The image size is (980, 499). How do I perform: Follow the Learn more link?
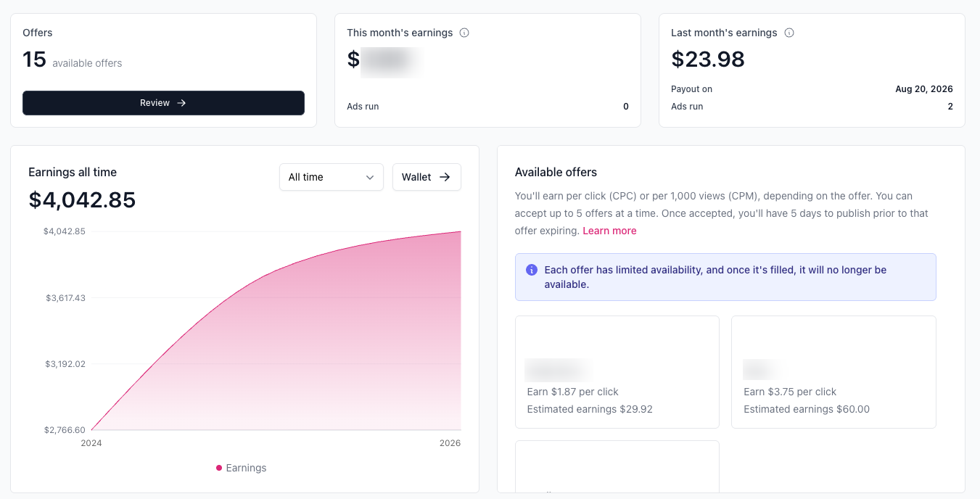click(x=609, y=231)
